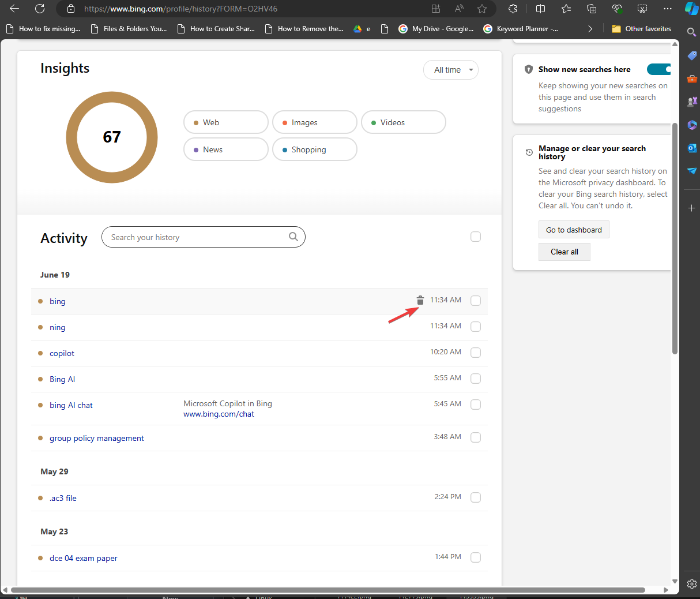The width and height of the screenshot is (700, 599).
Task: Open Shopping tag icon in sidebar
Action: [x=692, y=56]
